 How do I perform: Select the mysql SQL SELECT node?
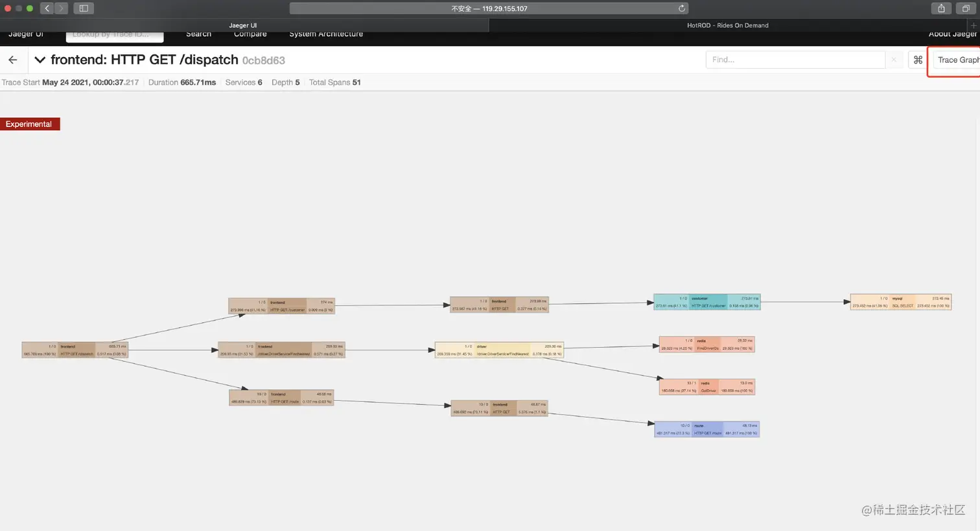(x=901, y=302)
